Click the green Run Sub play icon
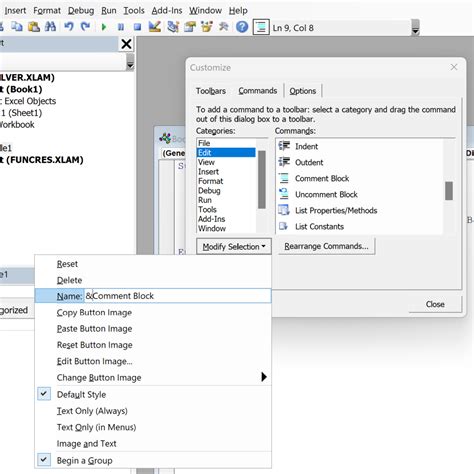This screenshot has height=474, width=474. coord(104,27)
